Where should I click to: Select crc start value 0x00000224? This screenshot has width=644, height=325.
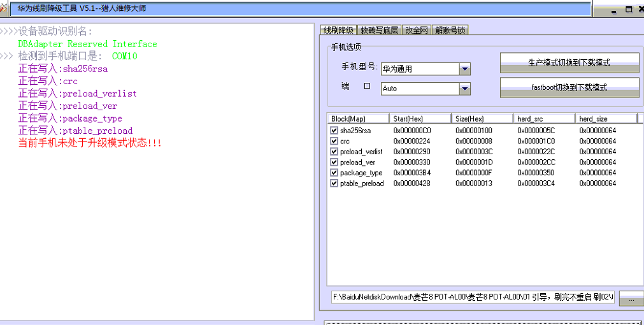click(412, 141)
